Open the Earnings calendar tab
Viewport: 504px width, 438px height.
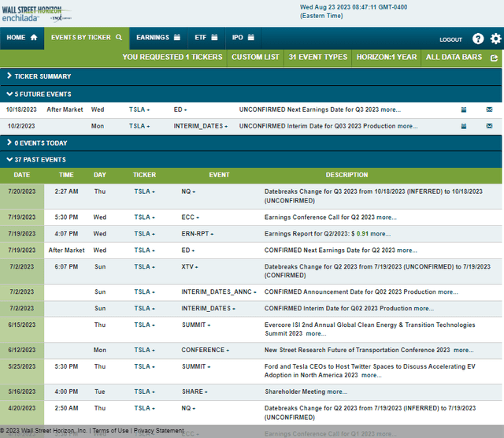[158, 38]
